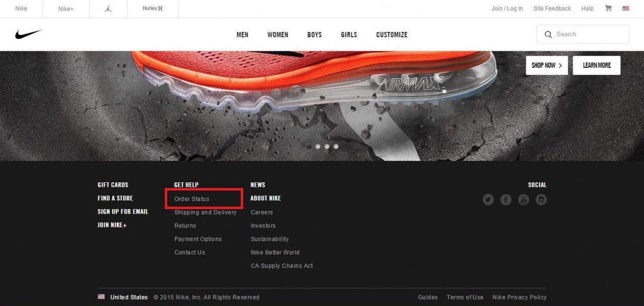Open CA Supply Chains Act link
This screenshot has width=644, height=306.
pos(282,266)
